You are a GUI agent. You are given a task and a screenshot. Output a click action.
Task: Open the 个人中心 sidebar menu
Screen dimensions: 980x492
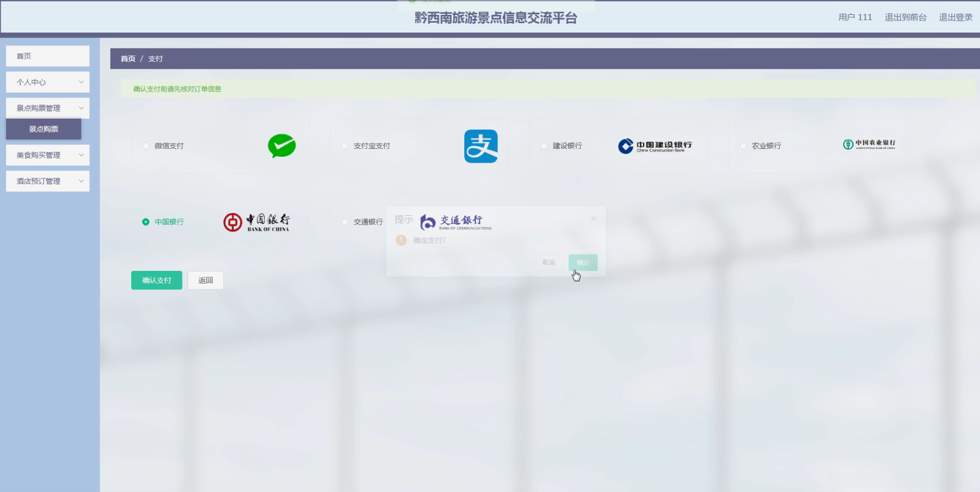point(47,82)
